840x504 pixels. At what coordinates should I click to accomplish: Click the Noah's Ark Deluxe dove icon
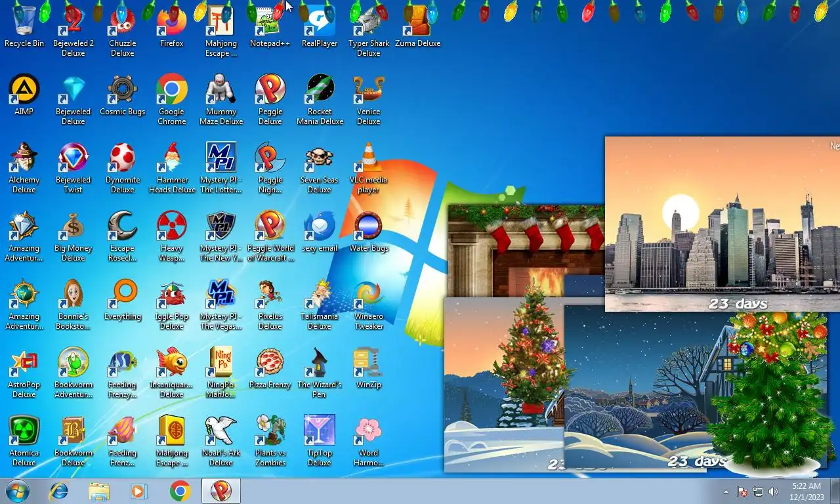coord(221,440)
